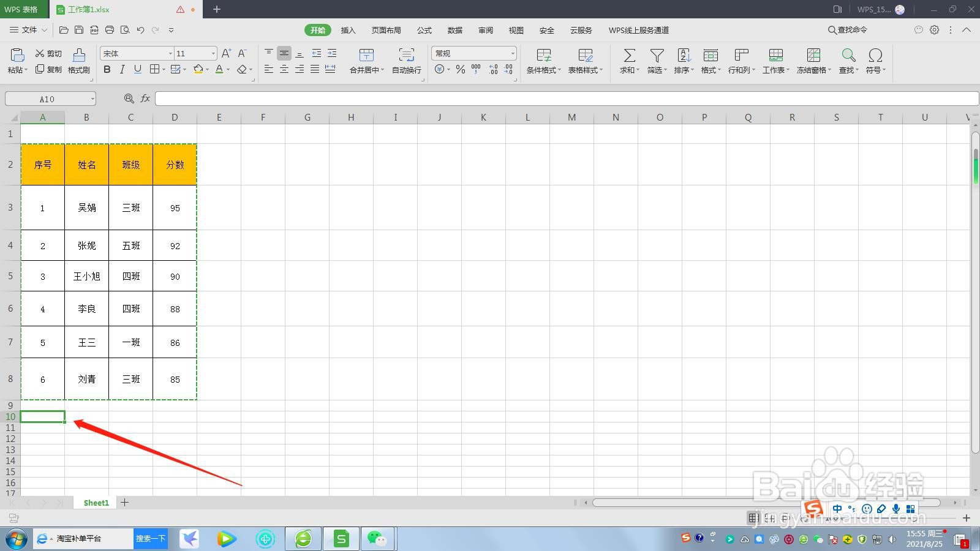Toggle bottom vertical alignment

(300, 53)
